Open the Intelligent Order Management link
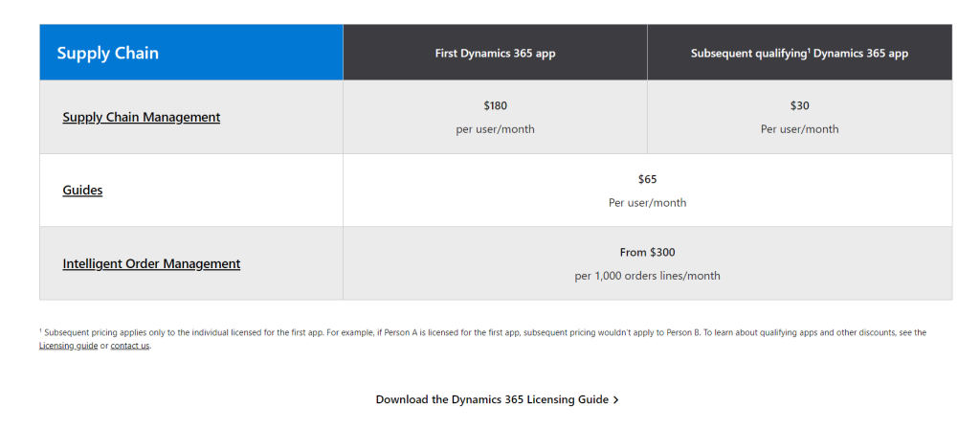This screenshot has height=429, width=980. coord(151,264)
